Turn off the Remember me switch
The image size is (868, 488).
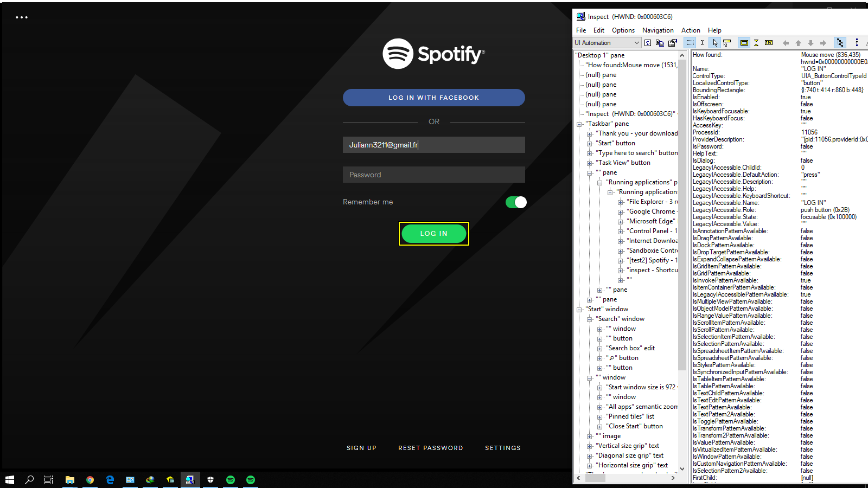coord(515,202)
